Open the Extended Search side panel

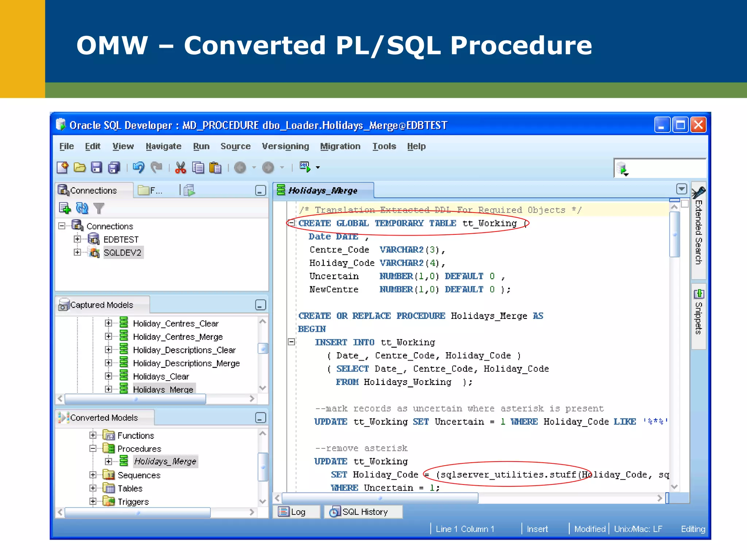coord(698,230)
